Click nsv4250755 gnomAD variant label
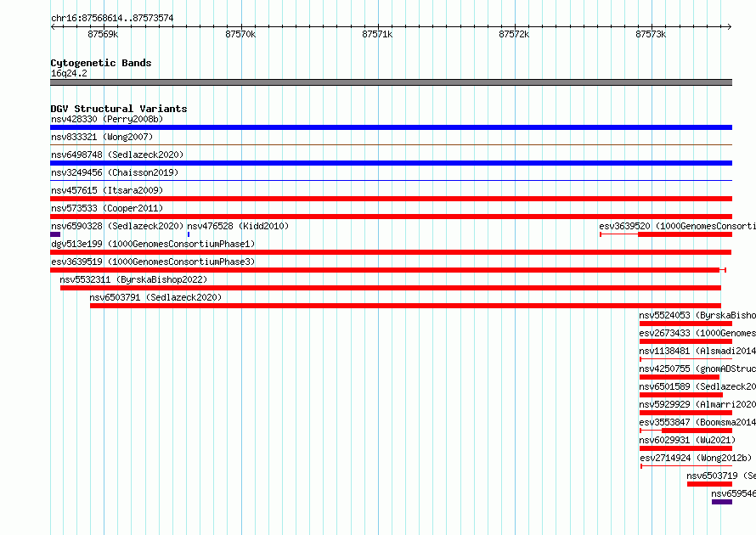 pos(697,369)
